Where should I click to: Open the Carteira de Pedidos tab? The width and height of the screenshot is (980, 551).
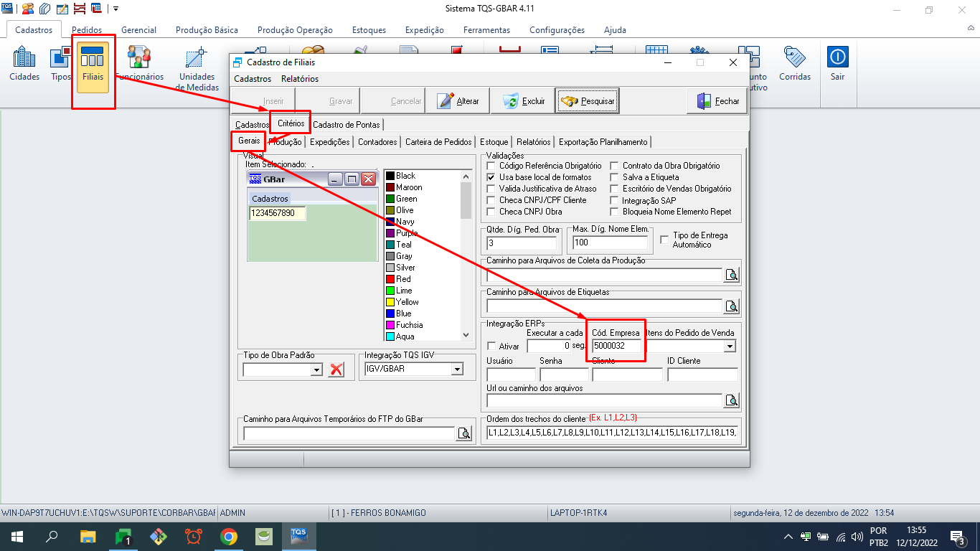[x=438, y=142]
